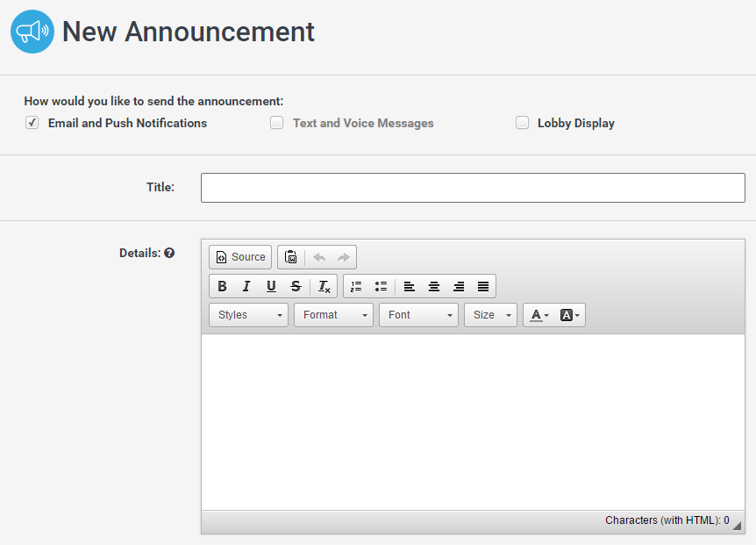Uncheck Email and Push Notifications
This screenshot has height=545, width=756.
tap(32, 123)
